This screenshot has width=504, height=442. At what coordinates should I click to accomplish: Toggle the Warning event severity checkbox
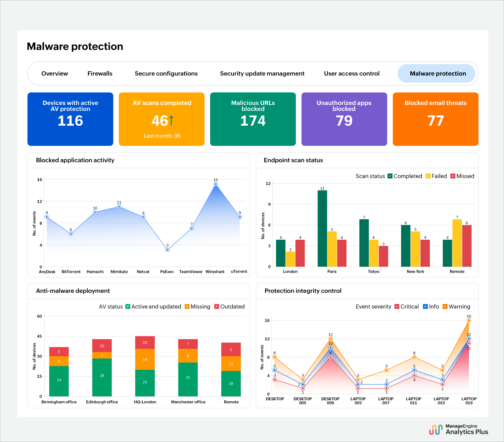click(x=445, y=307)
